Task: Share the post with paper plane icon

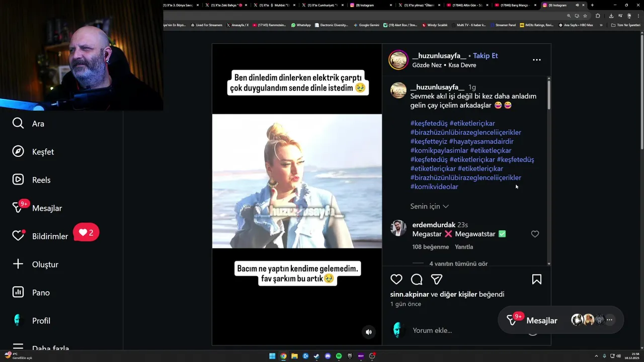Action: pos(437,280)
